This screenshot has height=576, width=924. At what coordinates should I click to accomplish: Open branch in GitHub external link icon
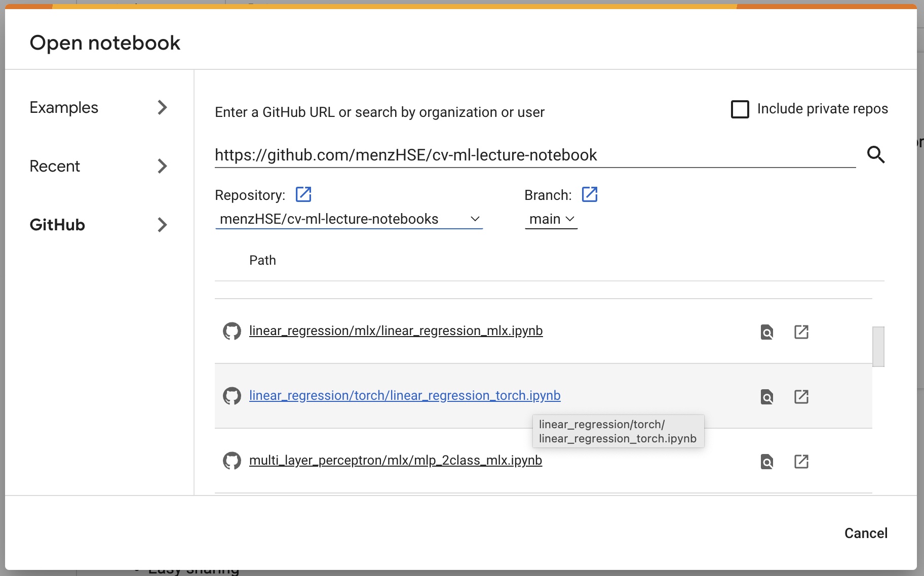point(590,194)
